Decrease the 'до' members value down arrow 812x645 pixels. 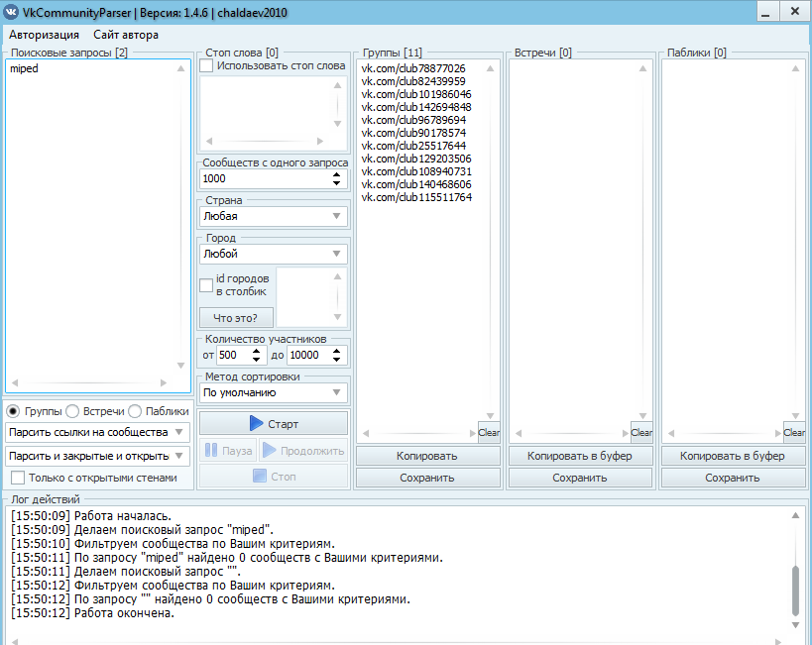[x=337, y=360]
